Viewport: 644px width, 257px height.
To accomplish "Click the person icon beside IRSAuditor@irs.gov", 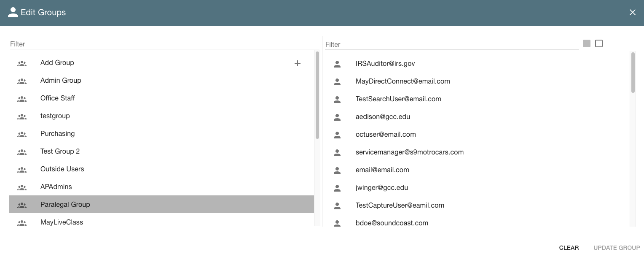I will pyautogui.click(x=337, y=64).
